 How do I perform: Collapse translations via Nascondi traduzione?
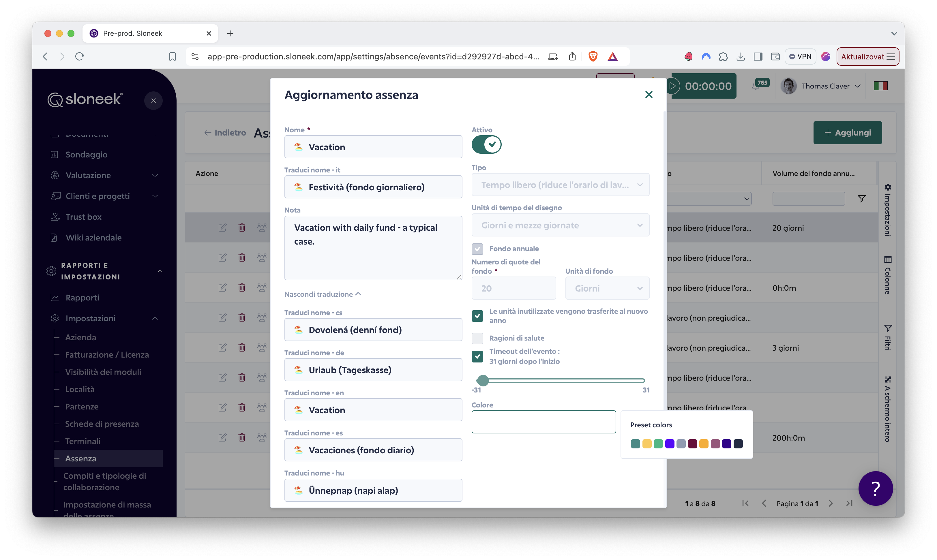coord(323,294)
